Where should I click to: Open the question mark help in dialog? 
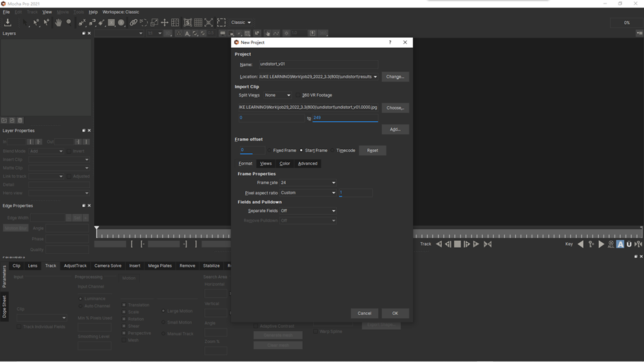pyautogui.click(x=390, y=42)
